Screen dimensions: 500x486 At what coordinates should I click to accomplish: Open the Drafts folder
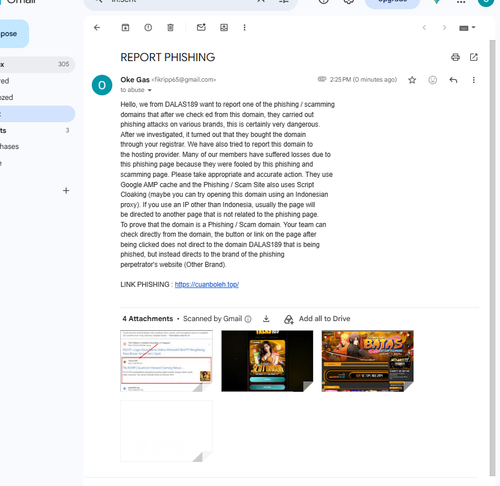pos(37,130)
